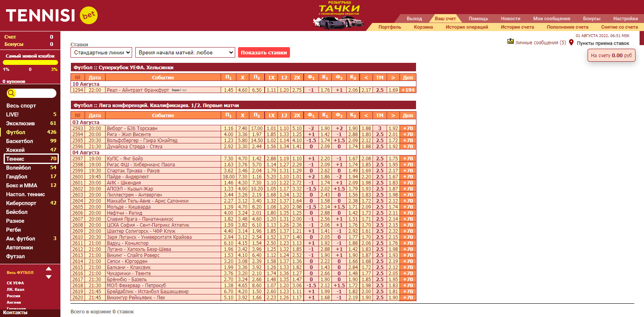
Task: Expand +194 extra bets for Реал match
Action: pyautogui.click(x=408, y=90)
